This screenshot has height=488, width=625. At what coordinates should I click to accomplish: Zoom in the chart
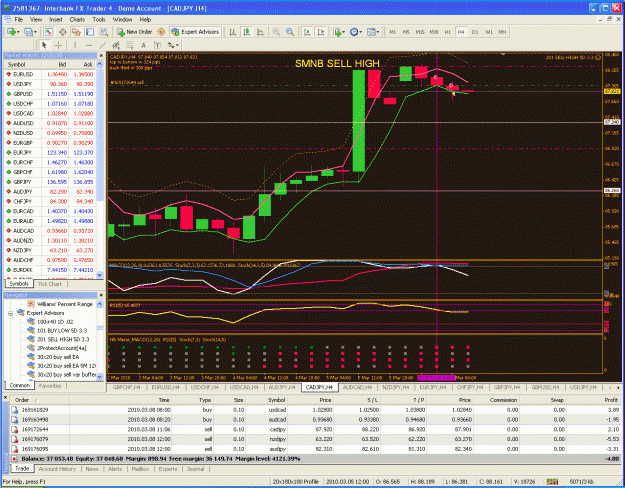[x=276, y=32]
